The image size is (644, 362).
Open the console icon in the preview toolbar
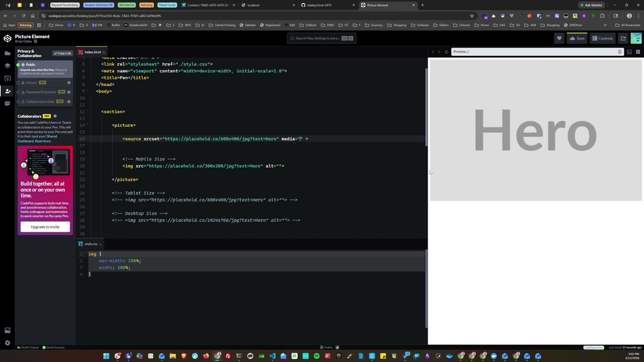(x=629, y=52)
